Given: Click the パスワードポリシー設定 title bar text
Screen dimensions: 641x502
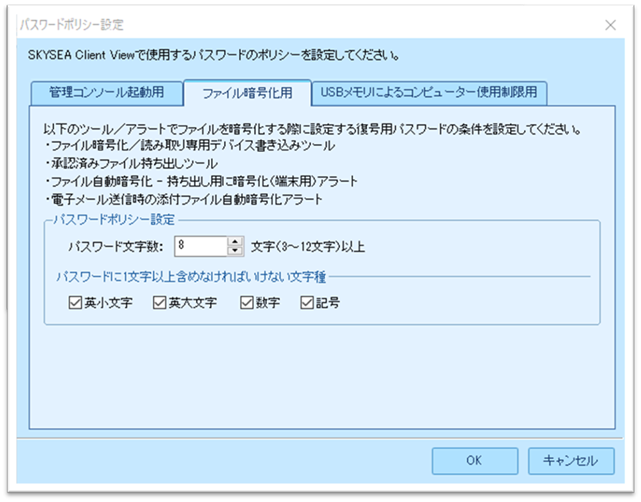Looking at the screenshot, I should pyautogui.click(x=73, y=23).
